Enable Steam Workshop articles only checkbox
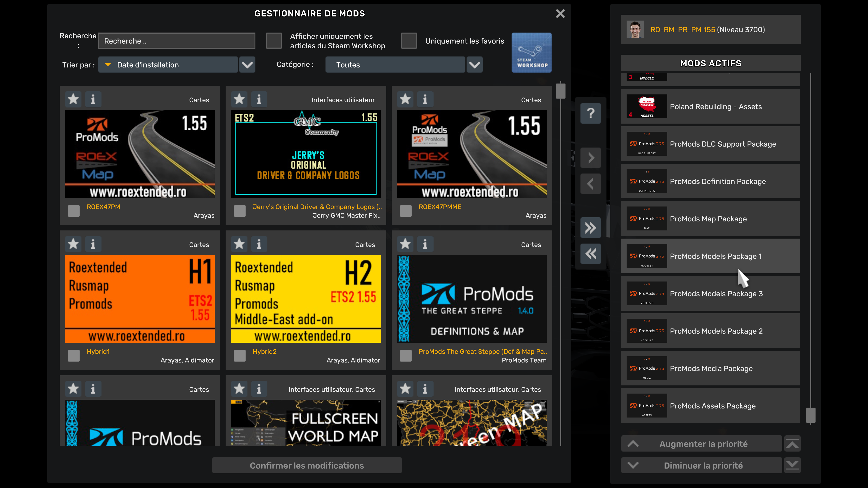 point(274,41)
